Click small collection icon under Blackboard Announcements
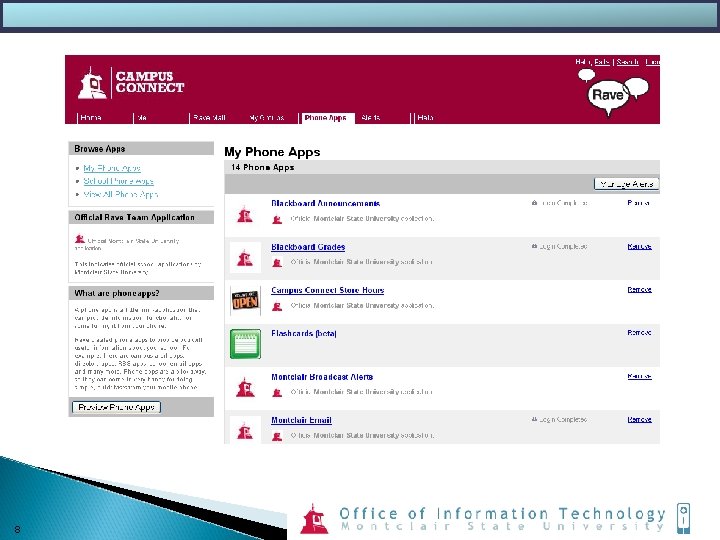The width and height of the screenshot is (720, 540). (x=277, y=219)
